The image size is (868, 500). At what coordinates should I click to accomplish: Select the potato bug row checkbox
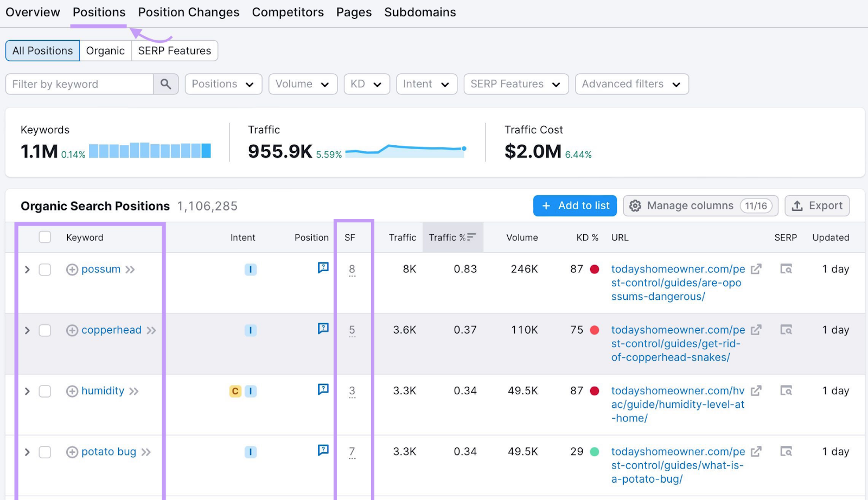[x=45, y=452]
